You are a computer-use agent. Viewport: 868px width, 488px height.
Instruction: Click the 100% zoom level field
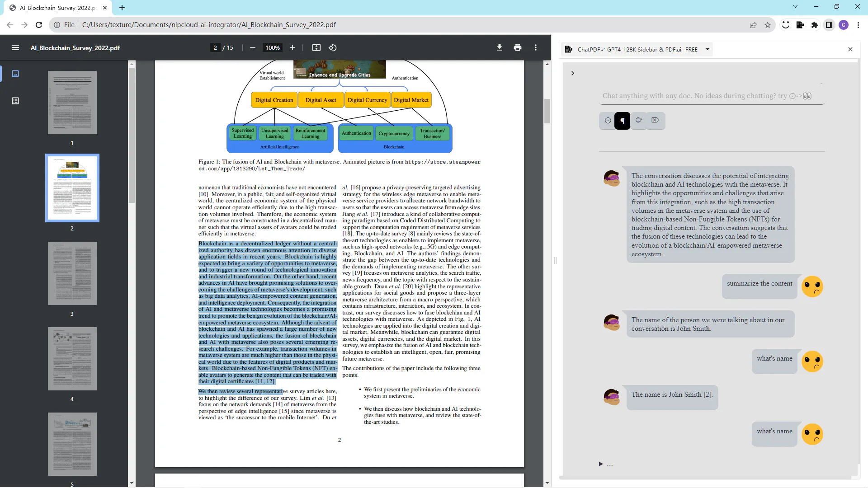point(273,47)
